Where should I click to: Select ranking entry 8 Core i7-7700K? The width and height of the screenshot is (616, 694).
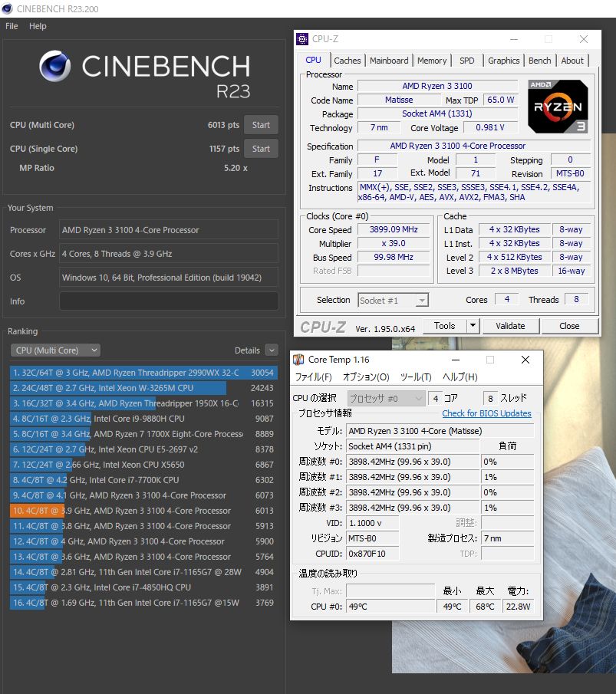pyautogui.click(x=144, y=480)
